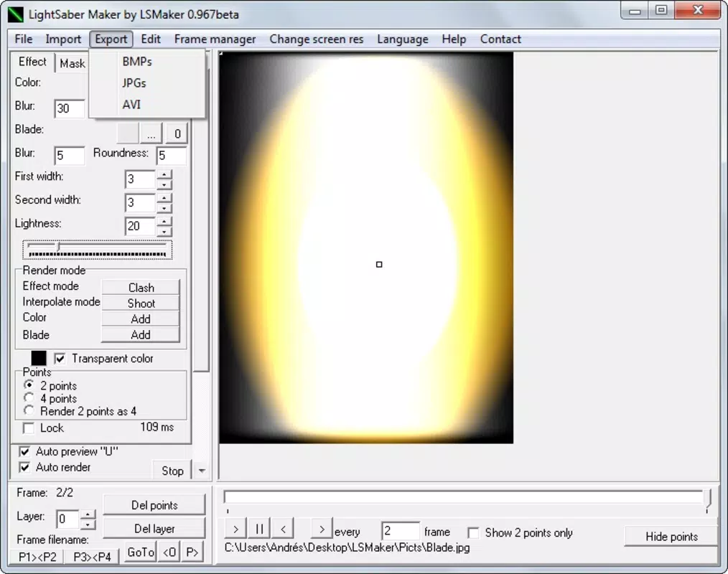Image resolution: width=728 pixels, height=574 pixels.
Task: Open Change screen res menu
Action: click(317, 39)
